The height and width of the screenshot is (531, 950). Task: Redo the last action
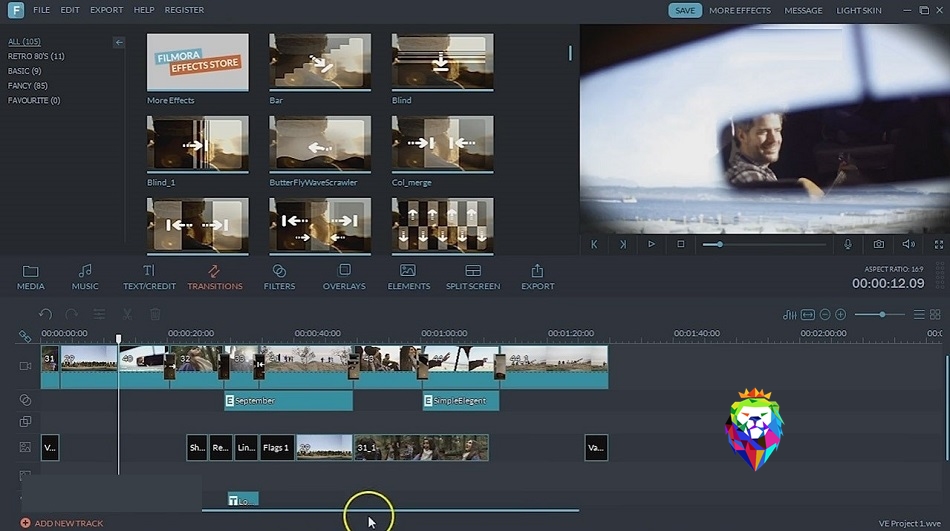71,314
